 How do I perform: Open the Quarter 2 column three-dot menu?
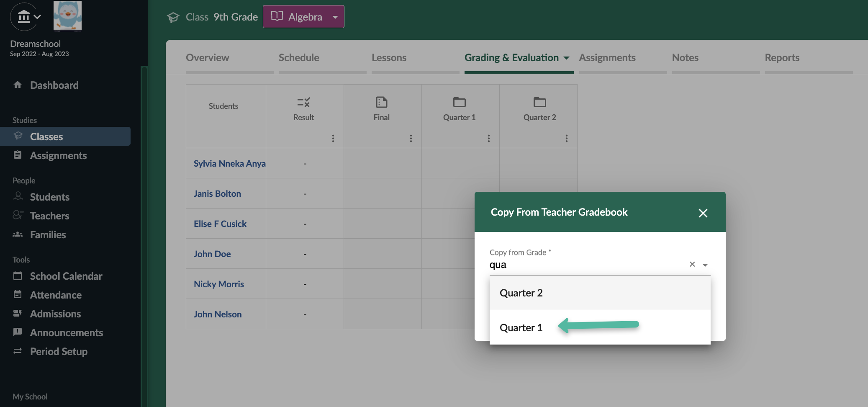click(x=567, y=138)
